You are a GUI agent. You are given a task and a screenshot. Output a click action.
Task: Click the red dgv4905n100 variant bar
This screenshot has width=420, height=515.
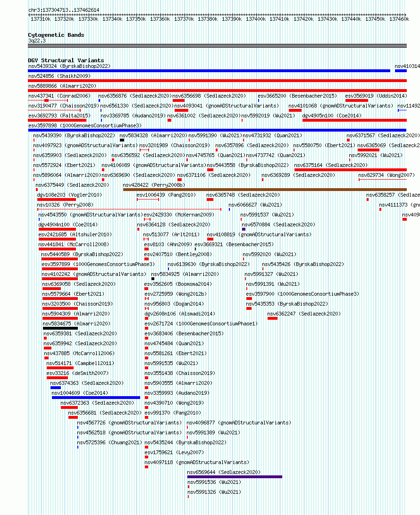[354, 120]
